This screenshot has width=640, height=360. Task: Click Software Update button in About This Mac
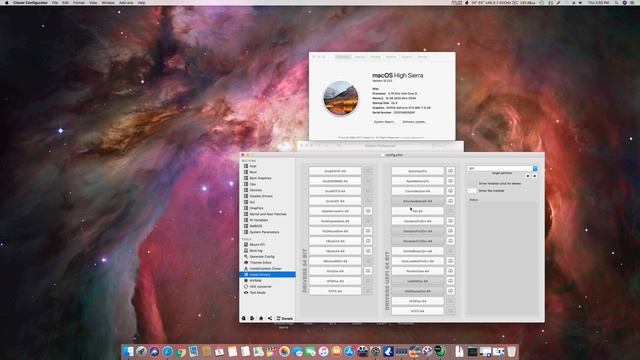[414, 122]
